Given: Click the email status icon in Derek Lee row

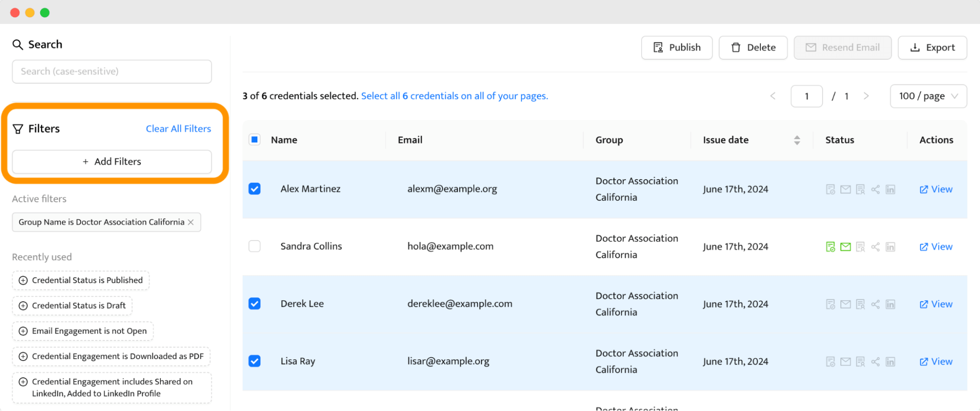Looking at the screenshot, I should pos(845,304).
